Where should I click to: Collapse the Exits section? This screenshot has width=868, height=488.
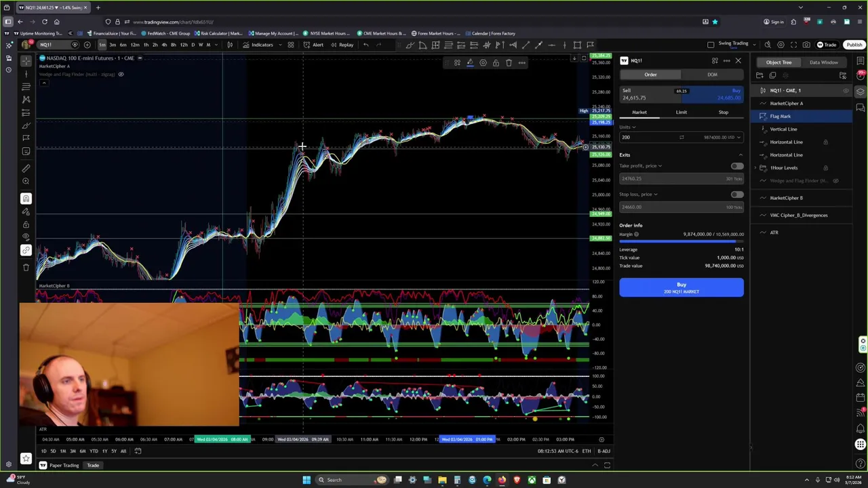(x=740, y=155)
